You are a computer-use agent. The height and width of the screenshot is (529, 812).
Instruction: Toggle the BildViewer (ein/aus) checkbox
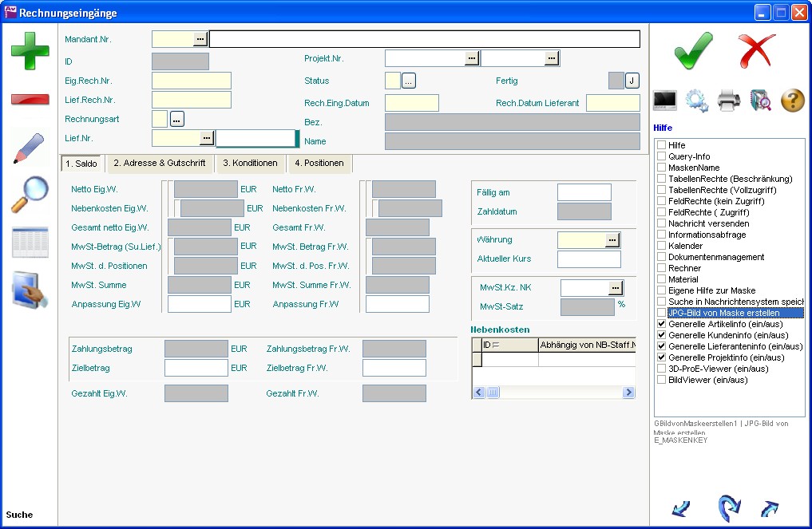tap(661, 381)
